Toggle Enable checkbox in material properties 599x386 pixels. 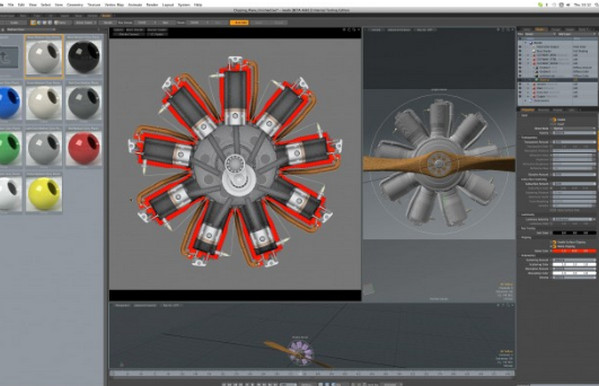point(554,120)
